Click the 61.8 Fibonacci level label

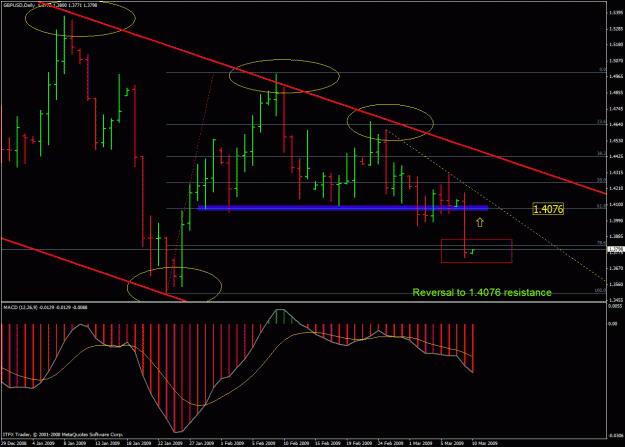point(601,205)
